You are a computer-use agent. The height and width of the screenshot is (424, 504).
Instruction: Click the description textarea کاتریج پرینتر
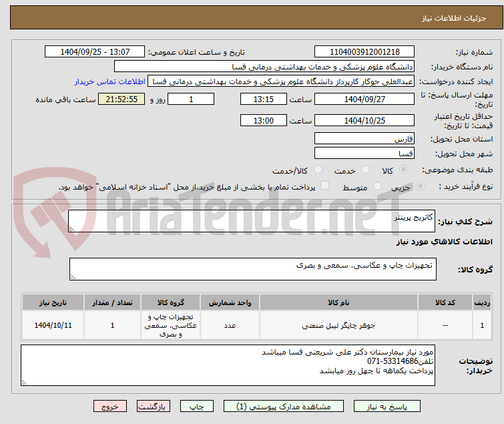(252, 221)
